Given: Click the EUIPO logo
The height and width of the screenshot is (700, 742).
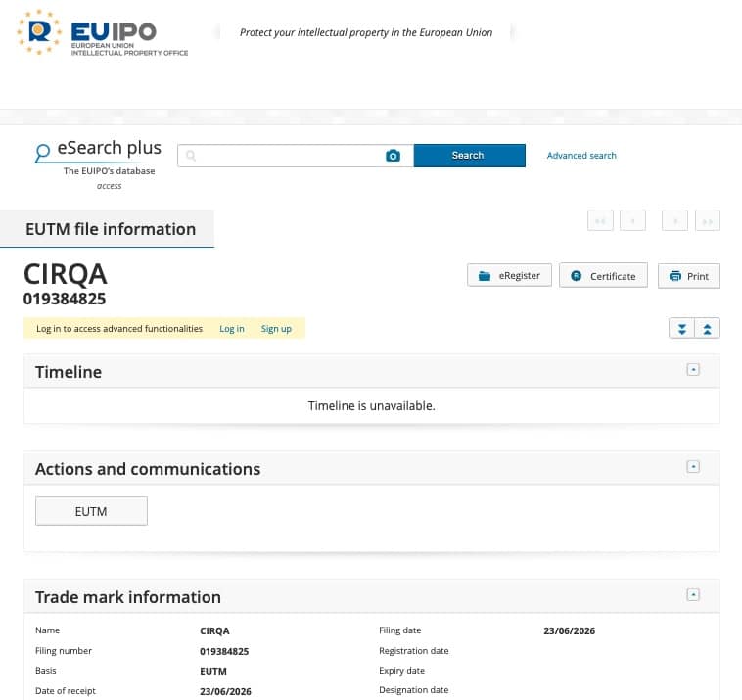Looking at the screenshot, I should (x=102, y=32).
